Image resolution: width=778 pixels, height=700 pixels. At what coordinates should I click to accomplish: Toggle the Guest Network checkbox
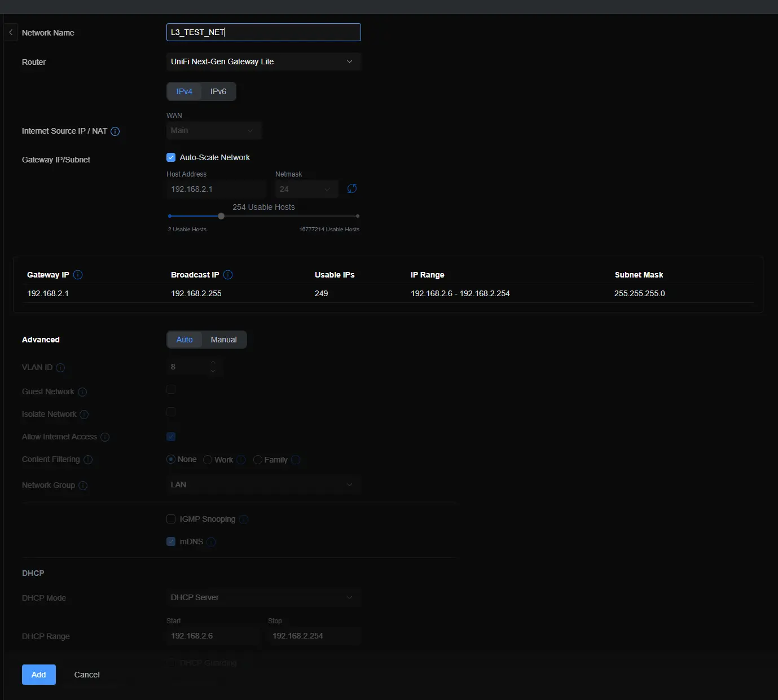(x=171, y=390)
